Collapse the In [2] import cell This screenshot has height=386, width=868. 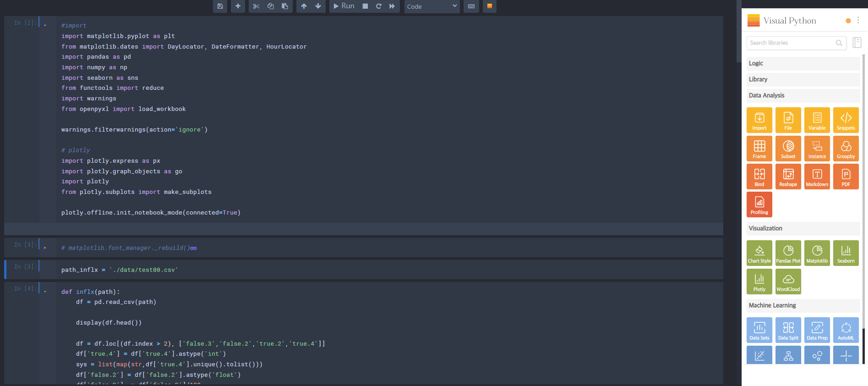click(45, 26)
